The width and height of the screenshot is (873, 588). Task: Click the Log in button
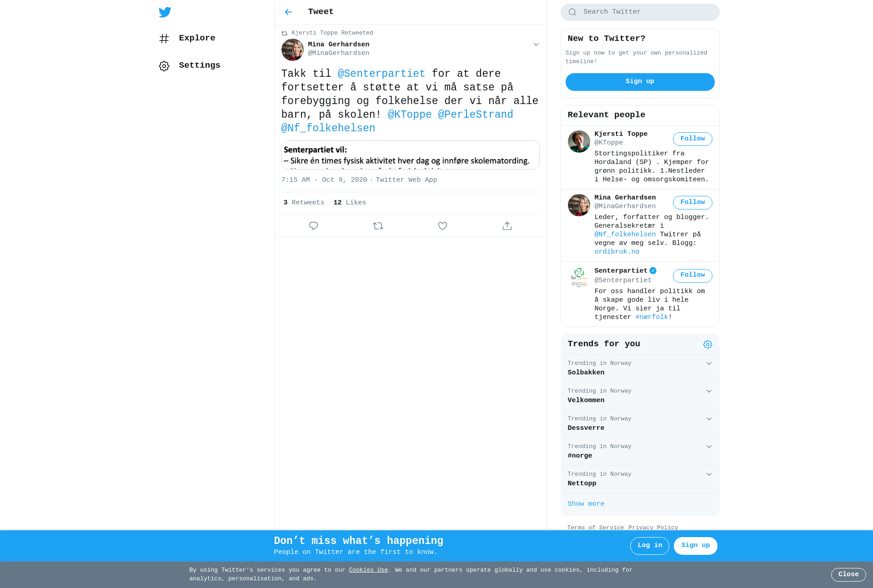point(649,546)
